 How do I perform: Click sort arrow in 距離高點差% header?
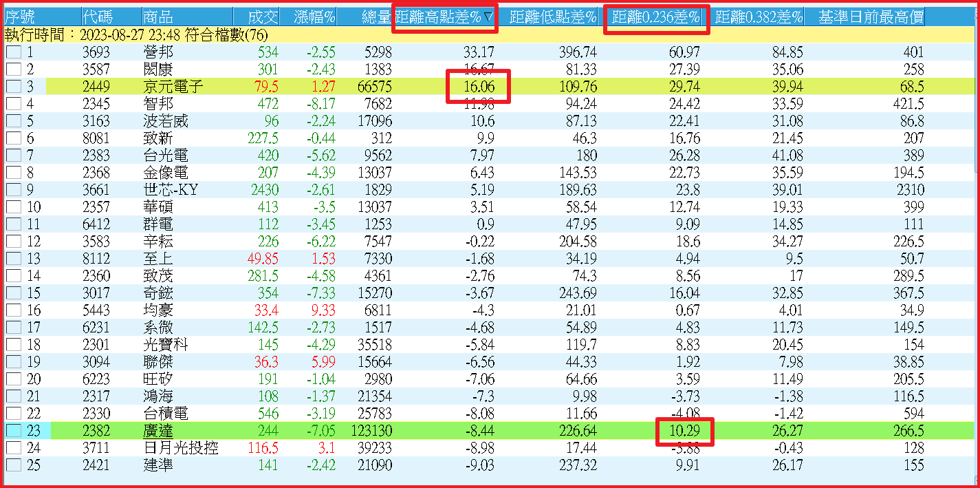(x=488, y=18)
